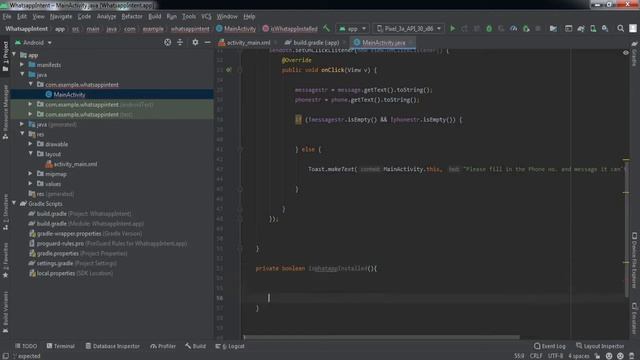640x360 pixels.
Task: Collapse the app module tree node
Action: 14,55
